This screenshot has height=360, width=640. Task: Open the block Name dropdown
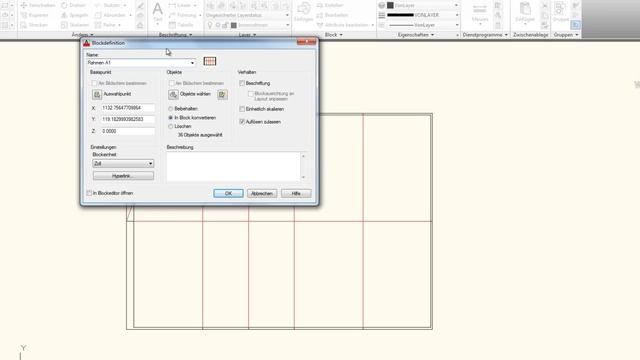(192, 63)
